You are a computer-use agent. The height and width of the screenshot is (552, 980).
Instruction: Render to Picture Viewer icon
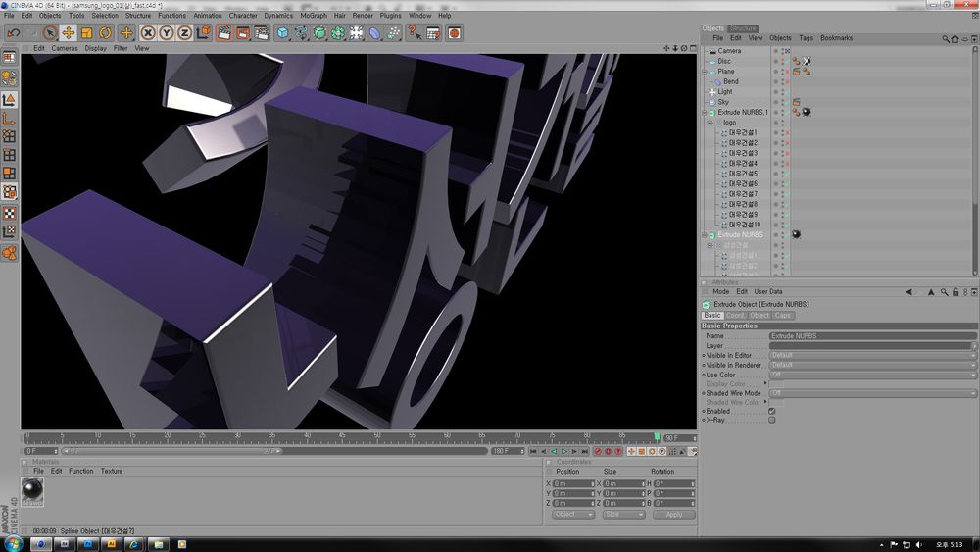click(x=243, y=33)
